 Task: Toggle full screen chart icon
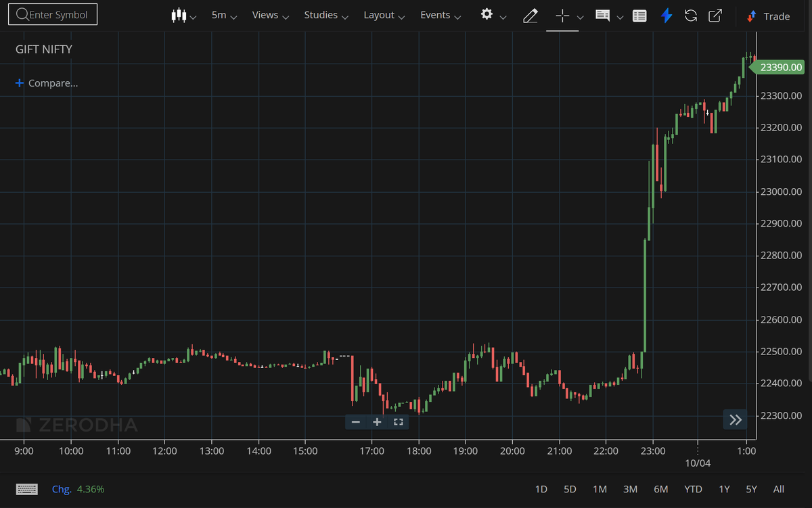pos(399,422)
